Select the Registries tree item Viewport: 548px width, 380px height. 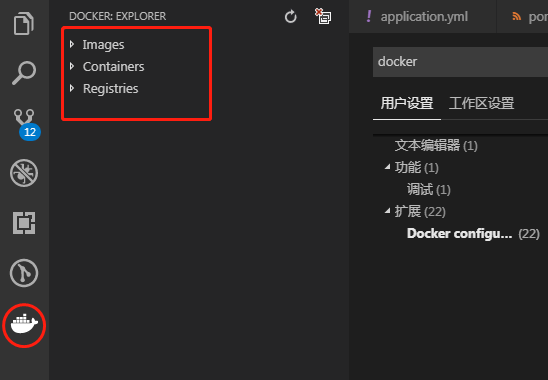coord(110,89)
